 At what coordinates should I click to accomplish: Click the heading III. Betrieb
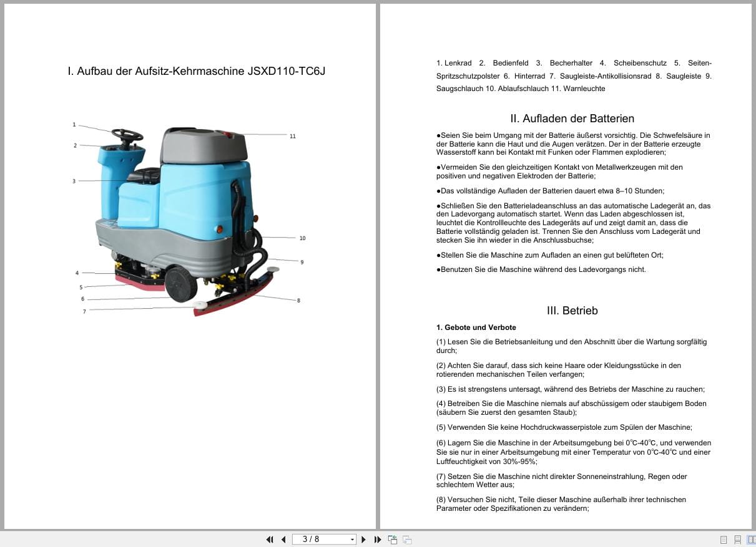click(572, 310)
